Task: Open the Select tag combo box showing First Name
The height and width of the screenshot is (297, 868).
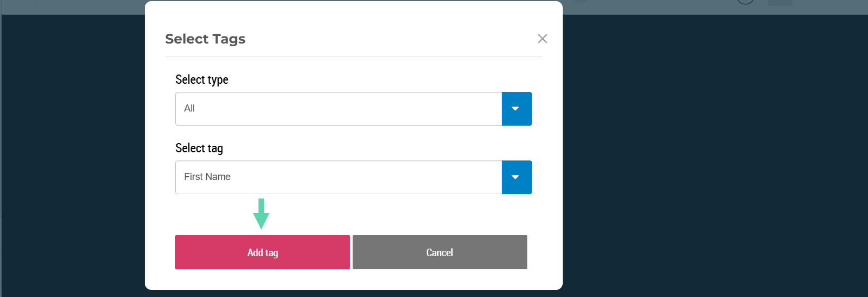Action: point(338,177)
